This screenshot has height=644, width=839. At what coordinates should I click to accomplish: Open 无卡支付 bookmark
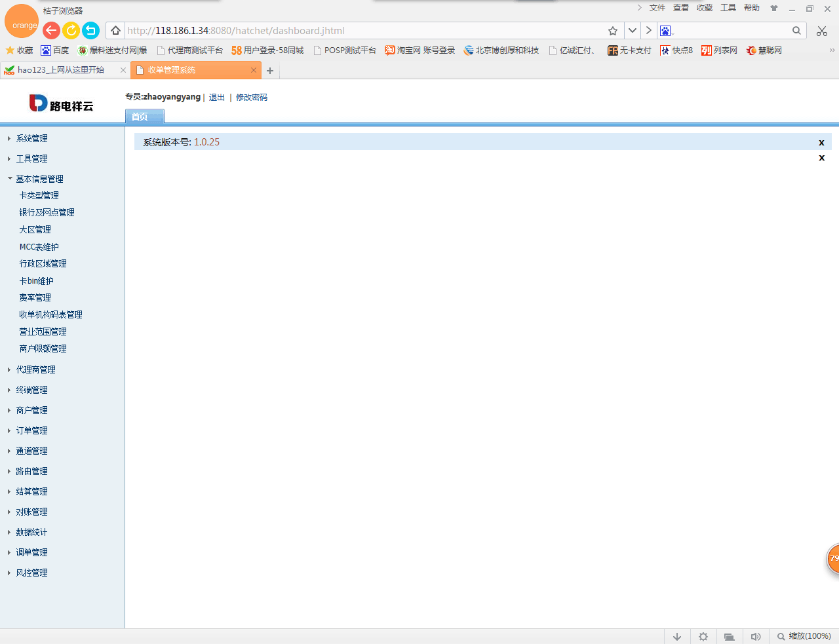(630, 50)
